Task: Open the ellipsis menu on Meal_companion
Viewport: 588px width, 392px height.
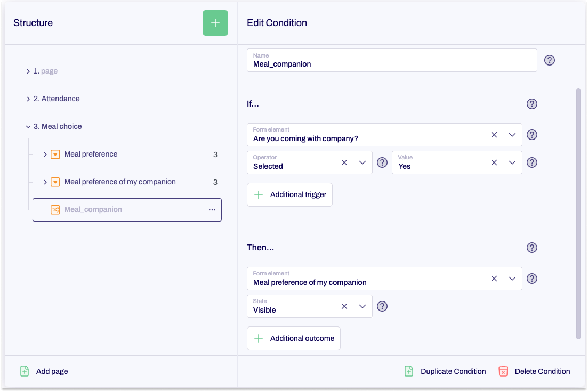Action: [212, 209]
